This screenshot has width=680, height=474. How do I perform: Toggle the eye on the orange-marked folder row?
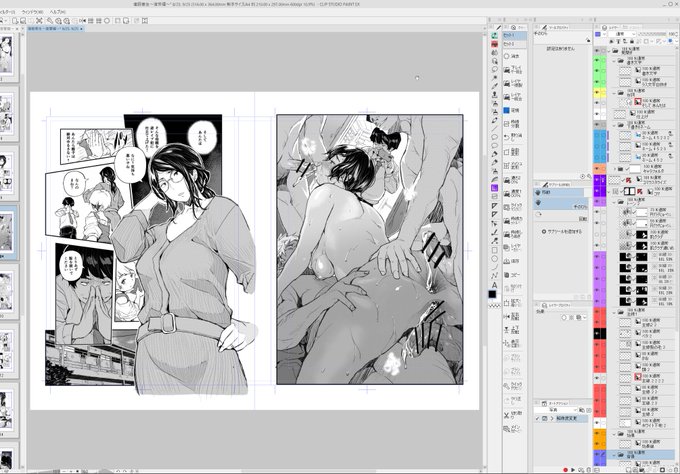[x=597, y=168]
